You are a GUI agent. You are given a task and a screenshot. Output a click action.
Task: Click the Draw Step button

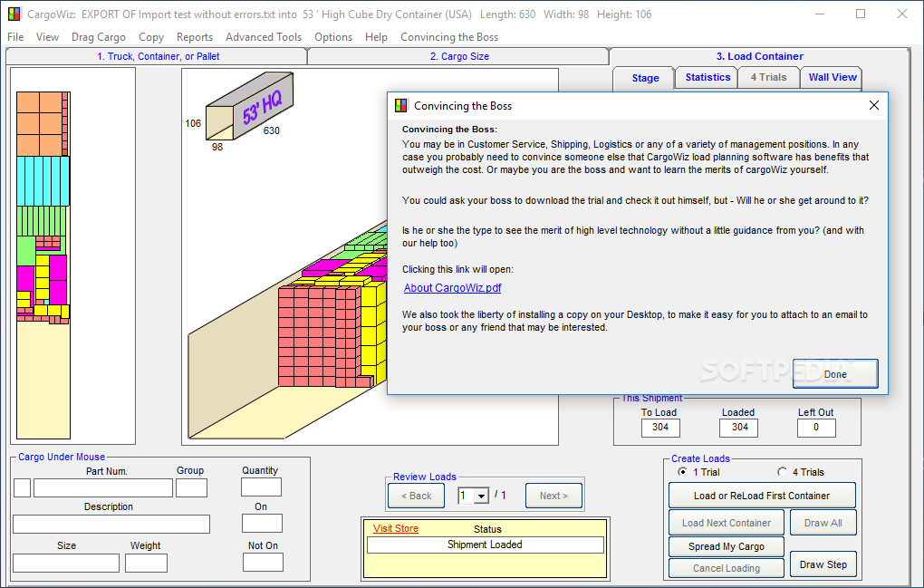823,564
